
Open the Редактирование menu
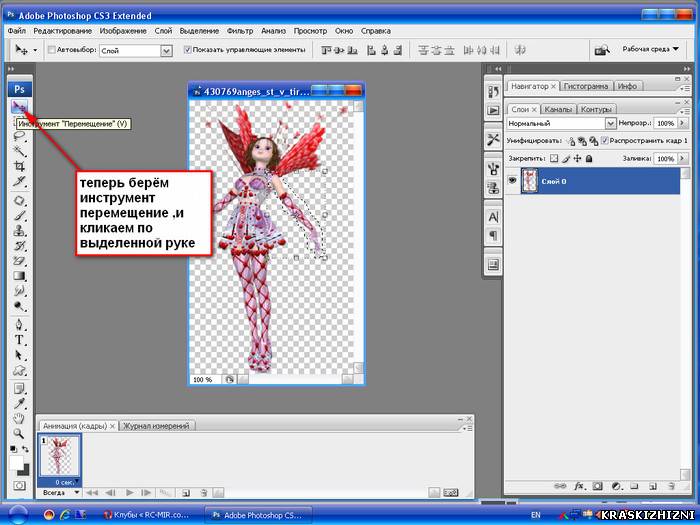62,31
